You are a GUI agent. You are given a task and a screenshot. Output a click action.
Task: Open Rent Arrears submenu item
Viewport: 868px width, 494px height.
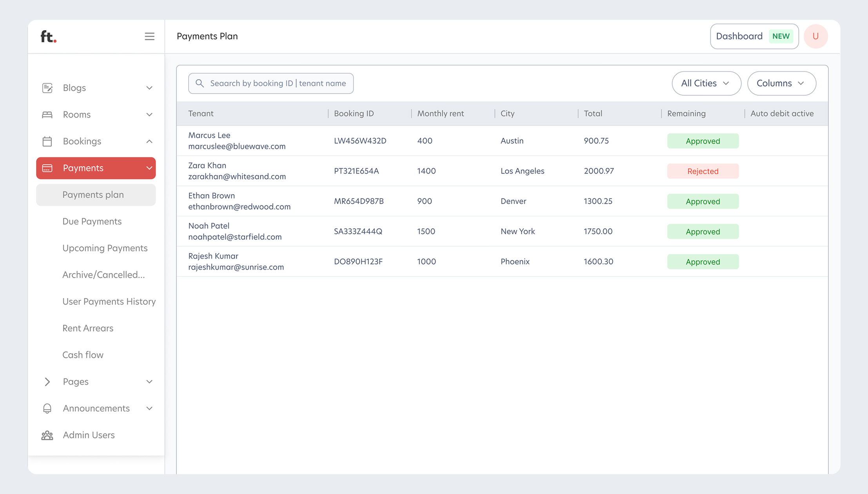(x=88, y=328)
